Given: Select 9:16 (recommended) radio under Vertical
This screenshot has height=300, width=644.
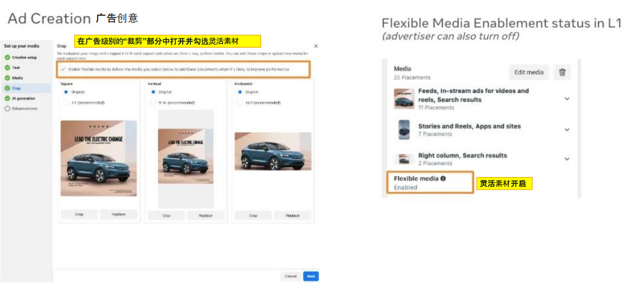Looking at the screenshot, I should click(x=153, y=103).
